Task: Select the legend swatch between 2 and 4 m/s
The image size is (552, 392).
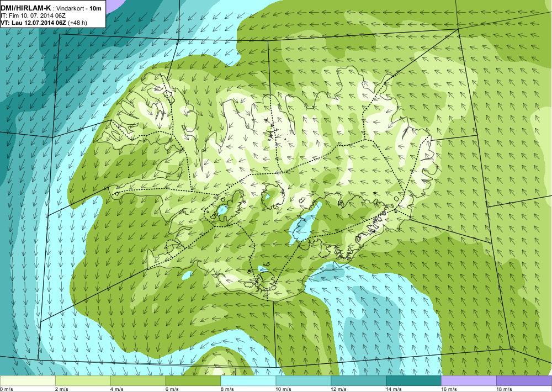Action: tap(83, 381)
